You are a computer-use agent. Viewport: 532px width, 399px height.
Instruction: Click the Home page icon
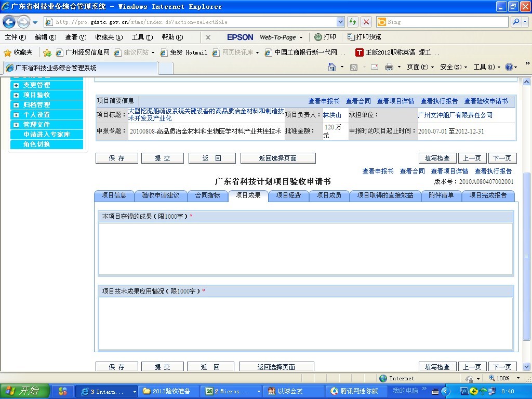(332, 67)
